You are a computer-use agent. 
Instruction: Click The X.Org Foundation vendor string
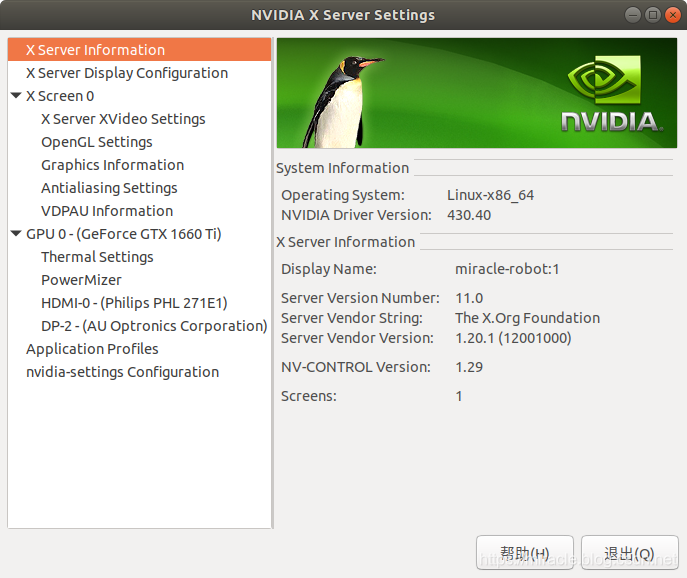[528, 318]
